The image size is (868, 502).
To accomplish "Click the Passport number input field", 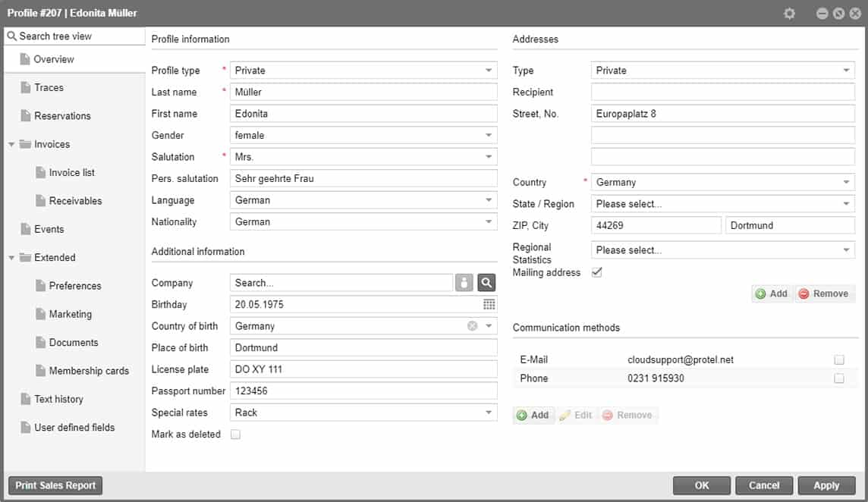I will click(363, 391).
